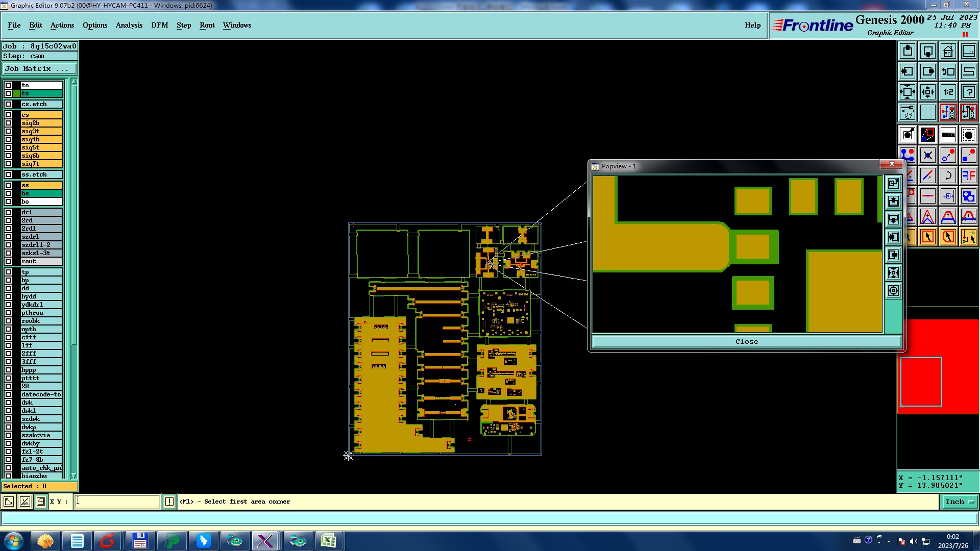Open the Job Matrix selector
The height and width of the screenshot is (551, 980).
point(39,68)
